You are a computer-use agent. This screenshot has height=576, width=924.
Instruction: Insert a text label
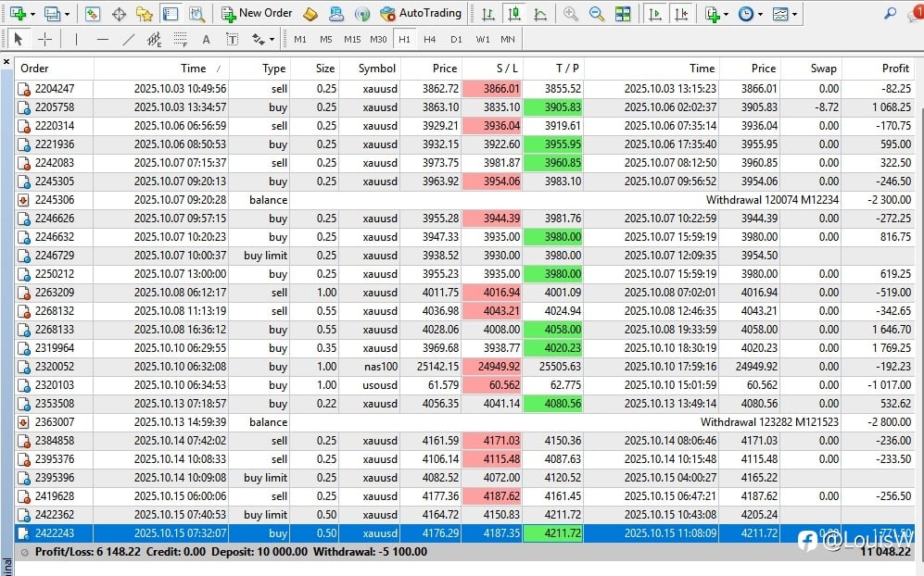pyautogui.click(x=233, y=40)
